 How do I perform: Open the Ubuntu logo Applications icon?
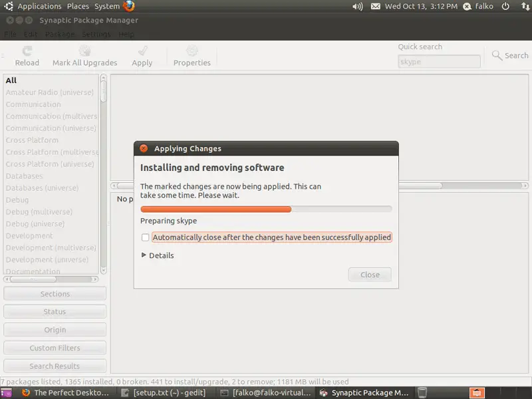[x=9, y=6]
